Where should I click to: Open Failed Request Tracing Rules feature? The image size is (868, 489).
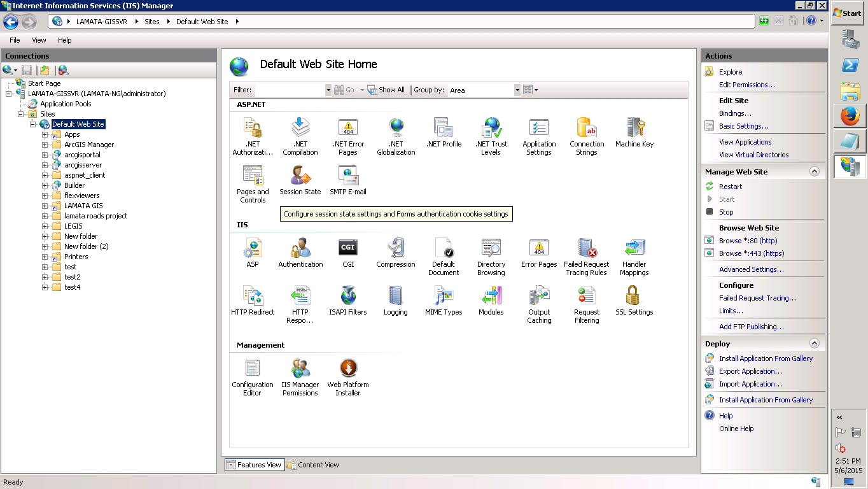tap(587, 257)
